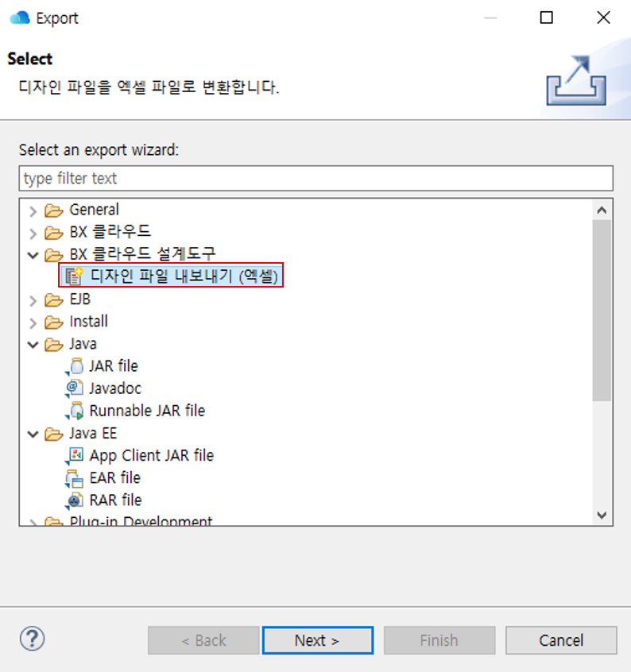631x672 pixels.
Task: Click the Javadoc export icon
Action: click(x=75, y=388)
